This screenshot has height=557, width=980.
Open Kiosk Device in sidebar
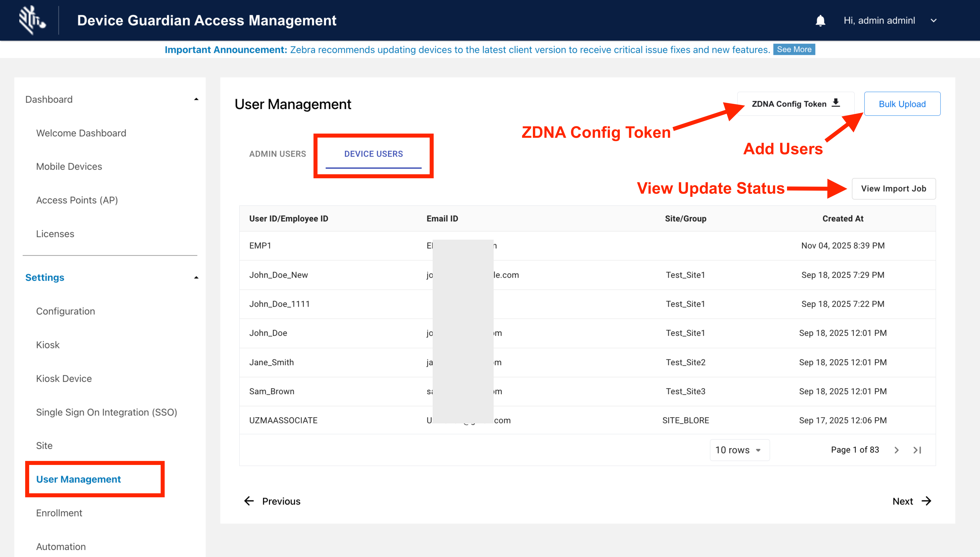tap(64, 378)
